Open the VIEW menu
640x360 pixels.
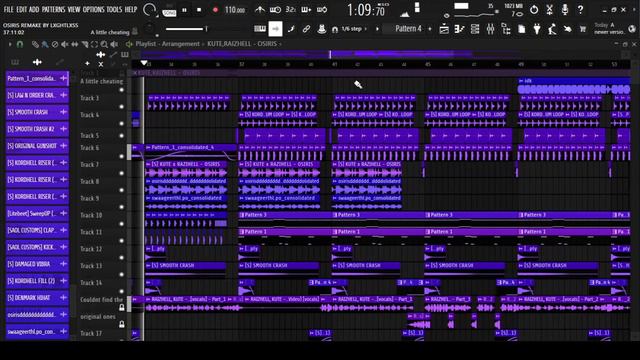click(x=74, y=9)
